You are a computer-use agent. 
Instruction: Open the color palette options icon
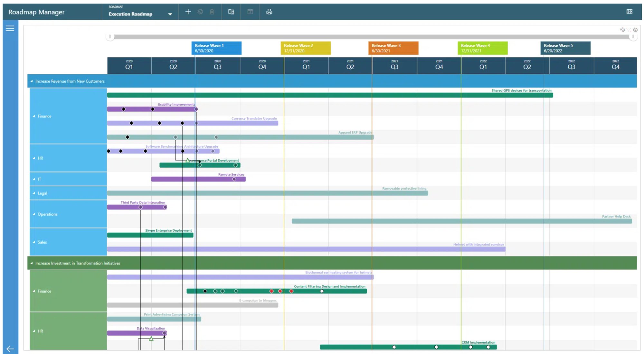point(622,30)
